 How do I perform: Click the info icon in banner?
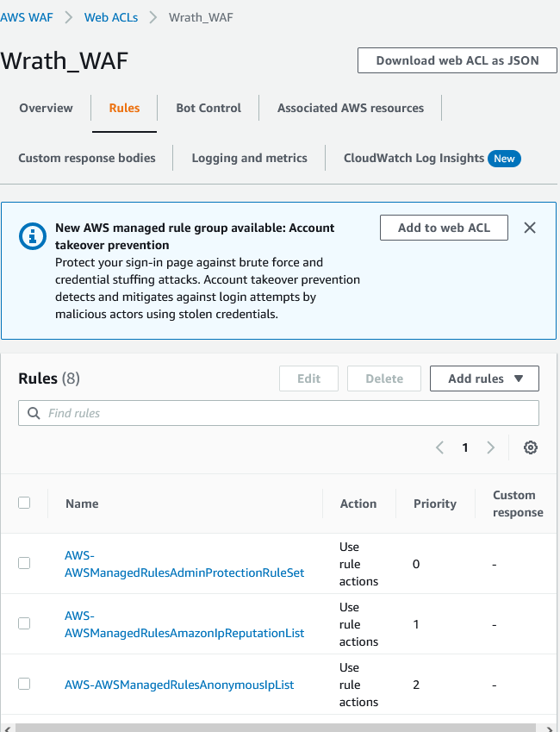click(x=33, y=237)
